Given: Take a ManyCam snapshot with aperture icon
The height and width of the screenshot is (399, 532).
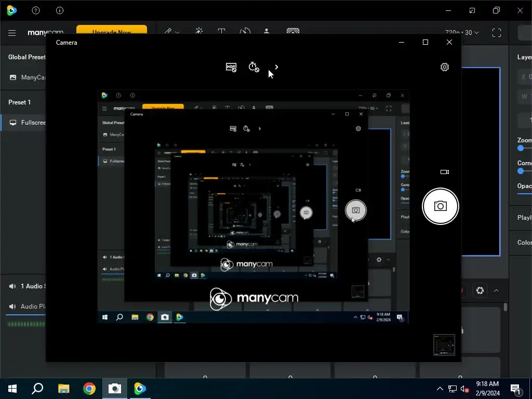Looking at the screenshot, I should point(480,290).
